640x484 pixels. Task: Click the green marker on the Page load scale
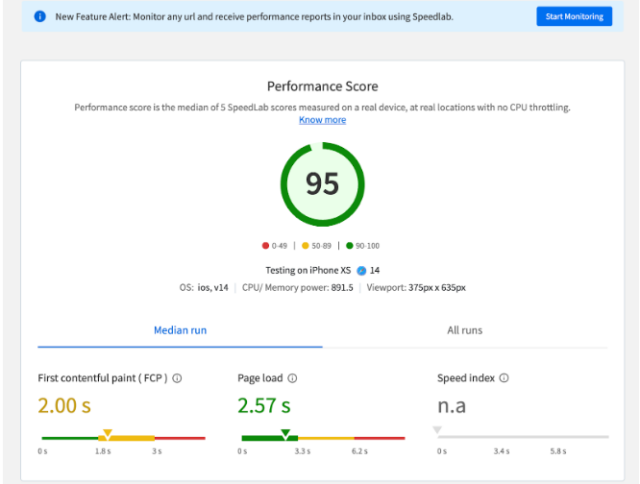(285, 433)
